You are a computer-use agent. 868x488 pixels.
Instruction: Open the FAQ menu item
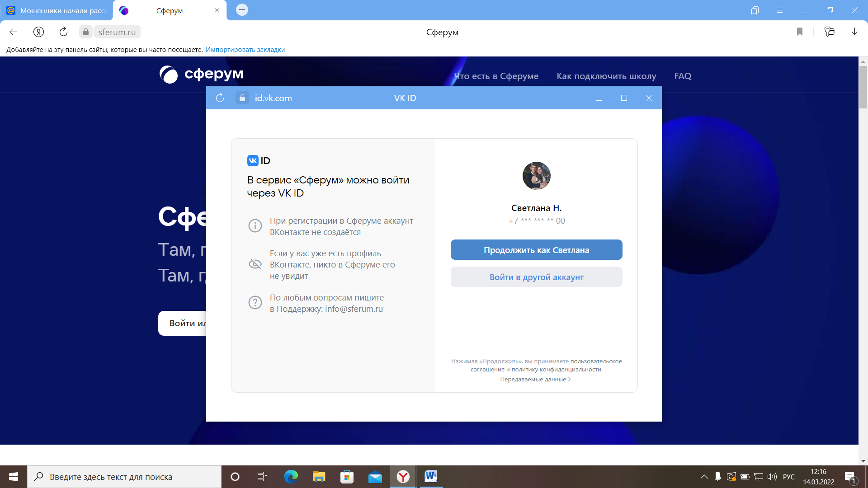click(x=683, y=76)
